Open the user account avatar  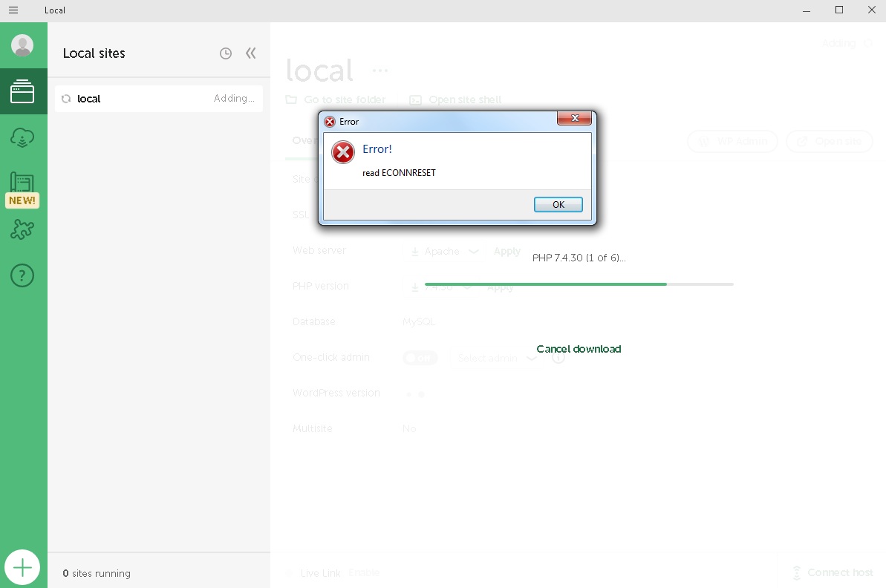click(x=22, y=45)
